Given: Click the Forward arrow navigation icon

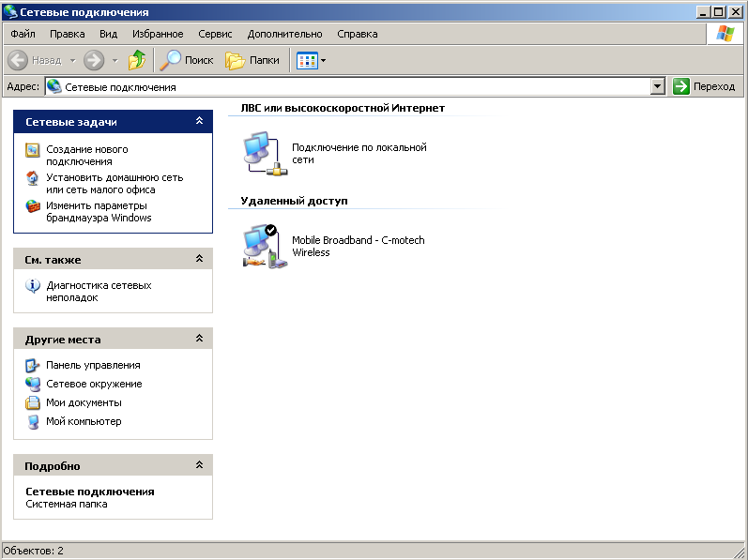Looking at the screenshot, I should 94,60.
